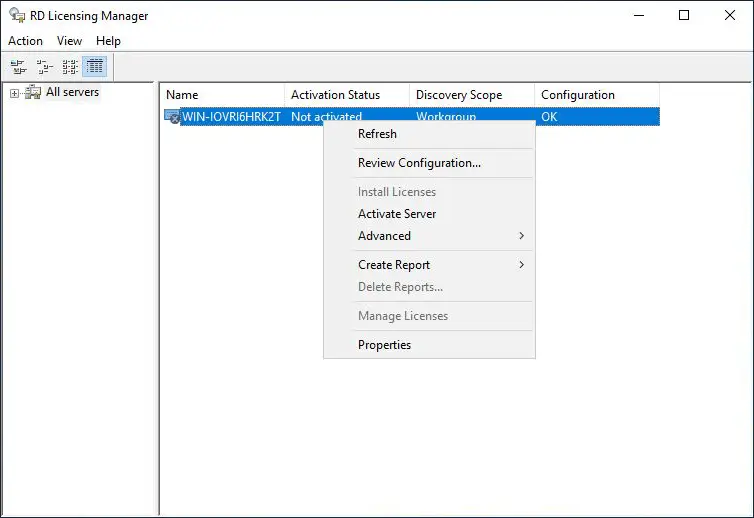
Task: Open the View menu
Action: (x=69, y=41)
